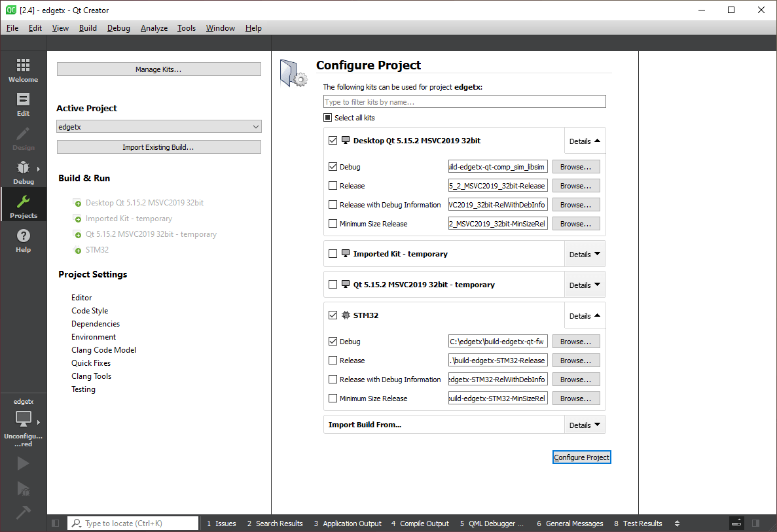Open the Tools menu
Viewport: 777px width, 532px height.
[x=187, y=27]
